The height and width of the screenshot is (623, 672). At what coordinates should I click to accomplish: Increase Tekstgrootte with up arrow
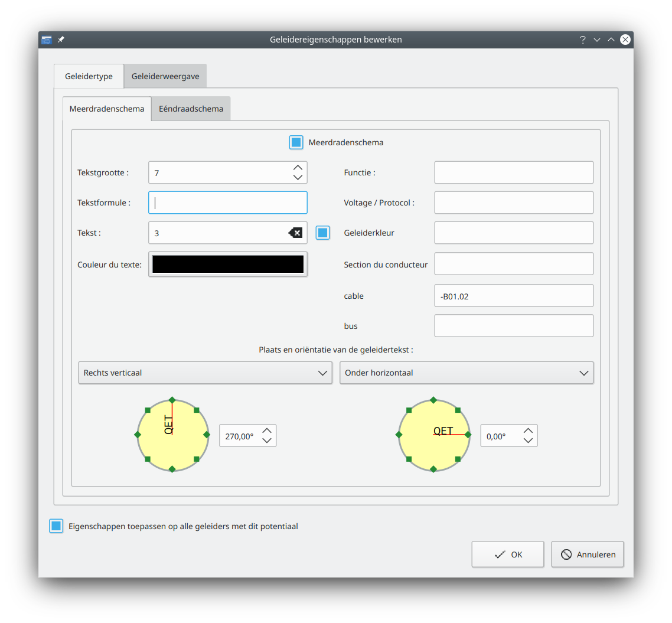[298, 168]
